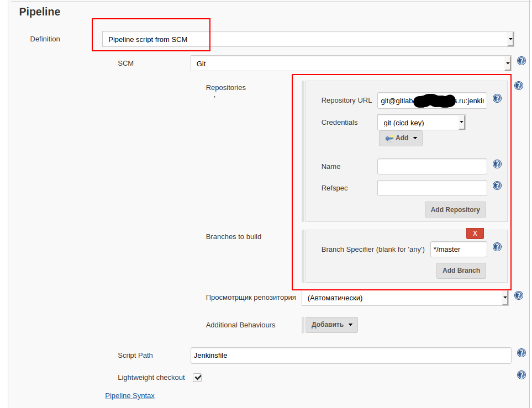Open help for Repositories section
This screenshot has height=408, width=532.
click(519, 86)
